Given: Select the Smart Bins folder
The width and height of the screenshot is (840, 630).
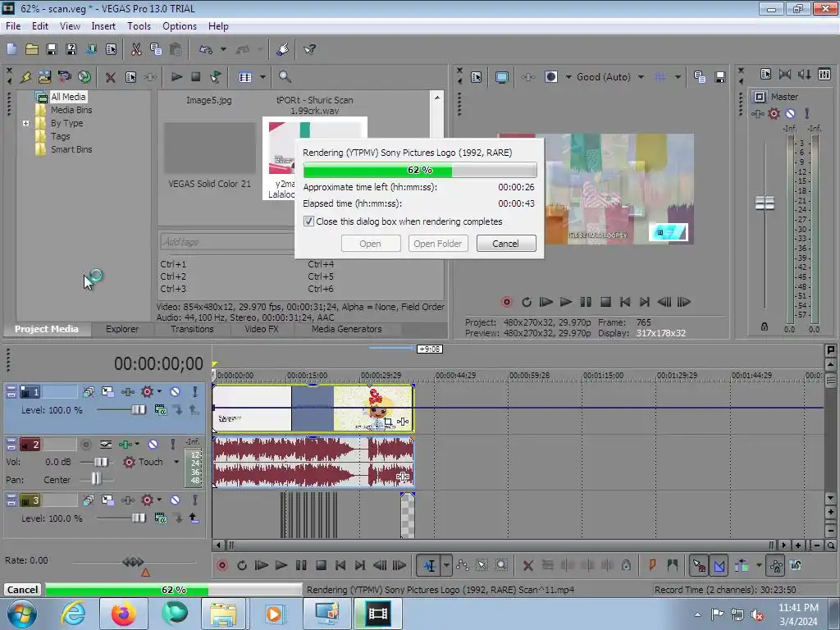Looking at the screenshot, I should tap(71, 149).
